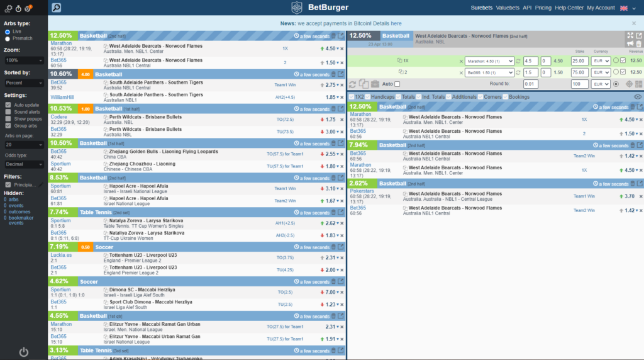The image size is (644, 360).
Task: Open the Marathon: 4.50 bookmaker dropdown
Action: click(489, 61)
